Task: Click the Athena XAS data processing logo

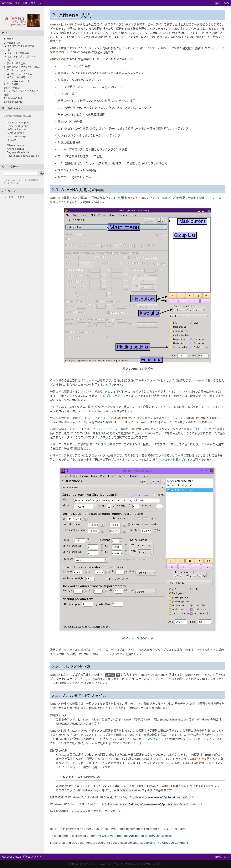Action: point(22,20)
